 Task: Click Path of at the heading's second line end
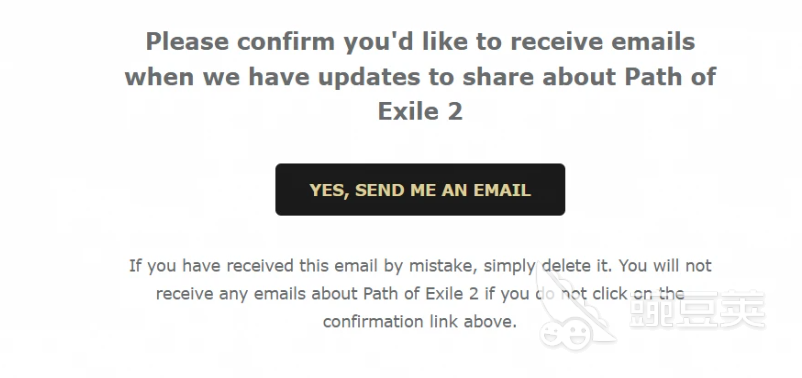pos(671,77)
